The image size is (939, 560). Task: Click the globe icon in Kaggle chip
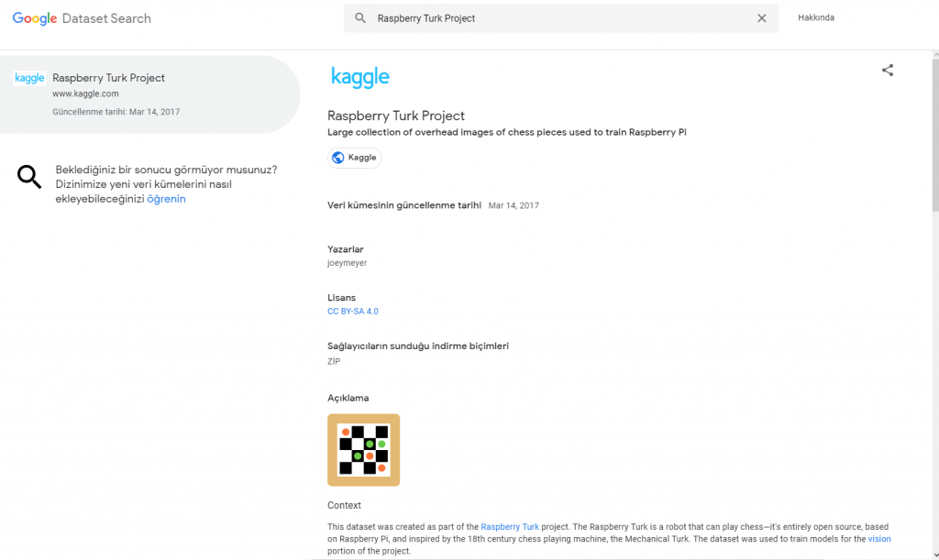pyautogui.click(x=337, y=158)
